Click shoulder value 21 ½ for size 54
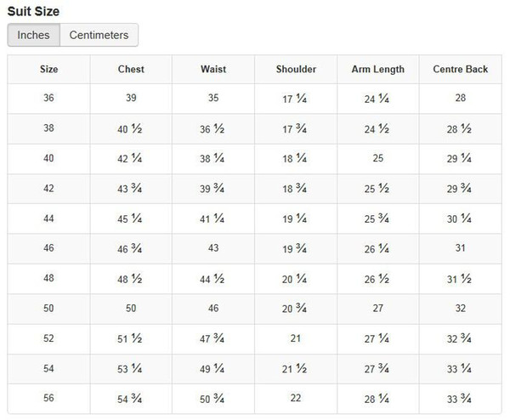510x420 pixels. [x=294, y=368]
